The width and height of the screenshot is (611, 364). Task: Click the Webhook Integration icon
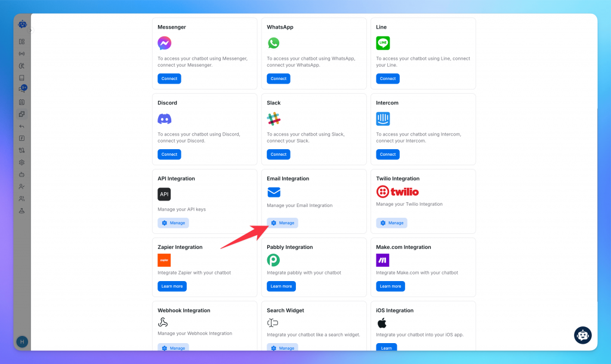(x=163, y=322)
